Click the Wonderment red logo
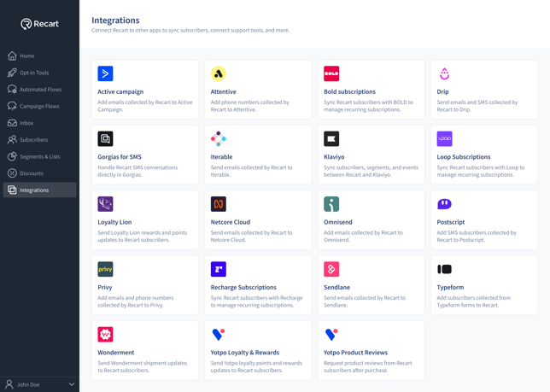The width and height of the screenshot is (550, 392). (105, 335)
